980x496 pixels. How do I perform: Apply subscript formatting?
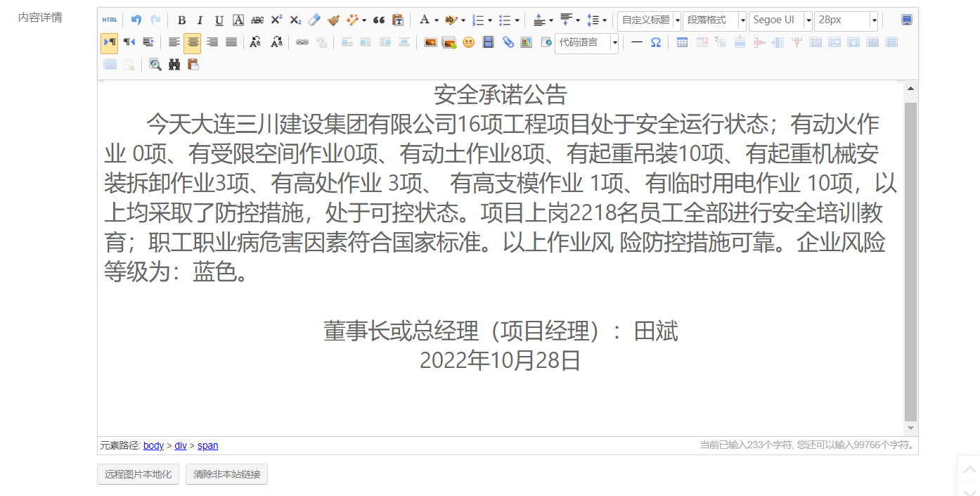coord(295,20)
